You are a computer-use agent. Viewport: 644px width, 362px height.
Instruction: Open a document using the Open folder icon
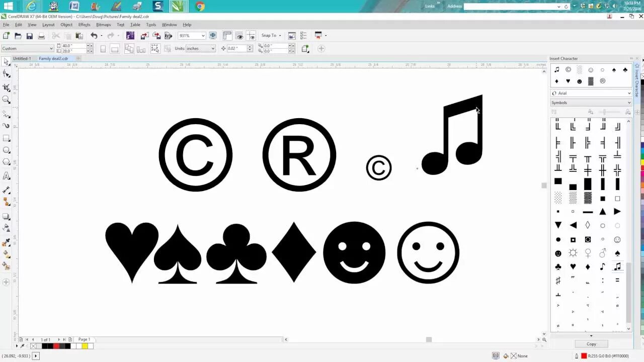[18, 36]
